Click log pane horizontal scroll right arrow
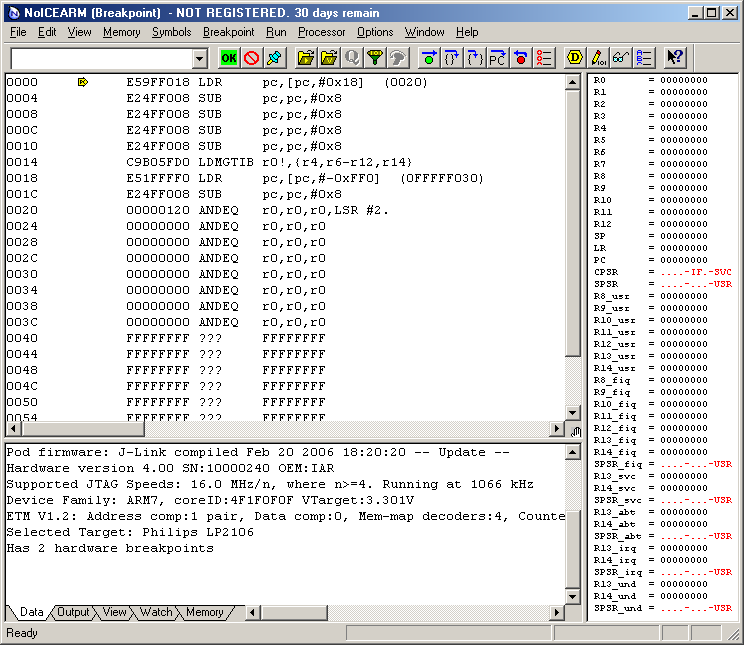The image size is (744, 645). coord(557,613)
